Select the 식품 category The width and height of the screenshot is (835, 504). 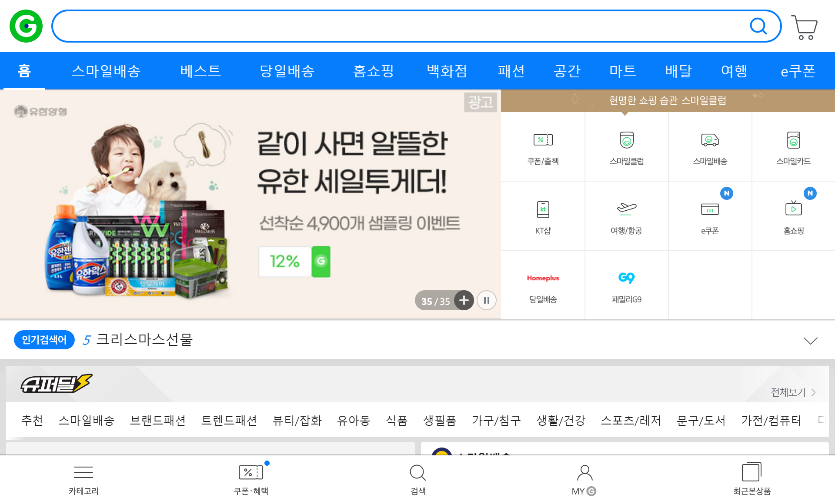click(x=397, y=420)
